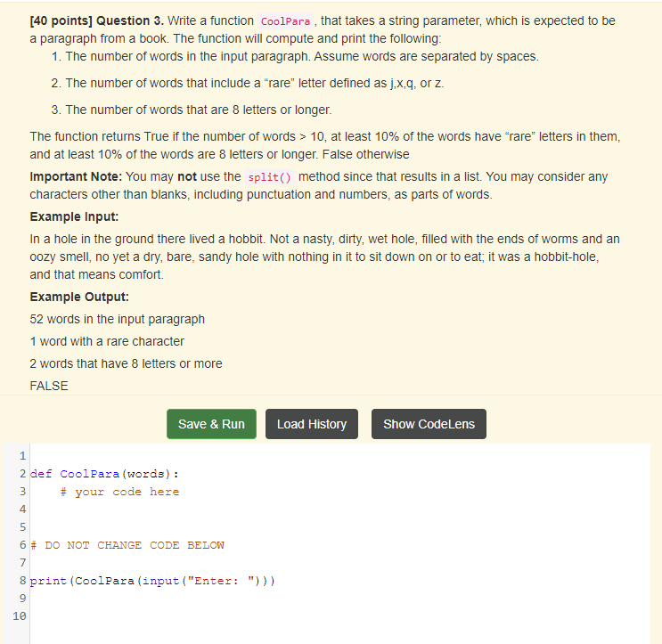Click the Save & Run button
The image size is (662, 644).
(x=211, y=424)
